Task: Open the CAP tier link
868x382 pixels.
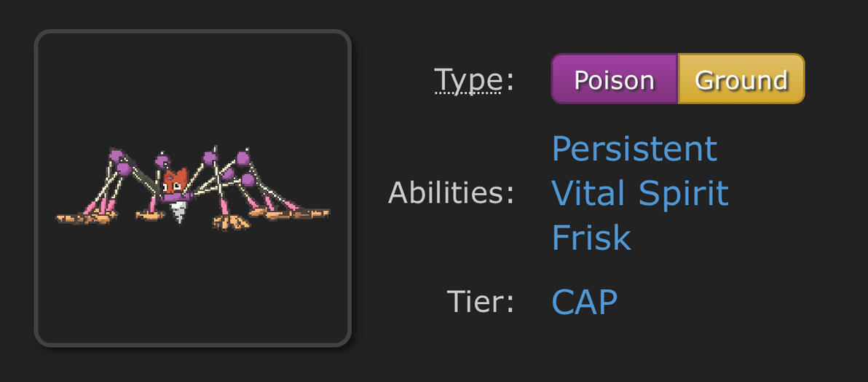Action: (584, 301)
